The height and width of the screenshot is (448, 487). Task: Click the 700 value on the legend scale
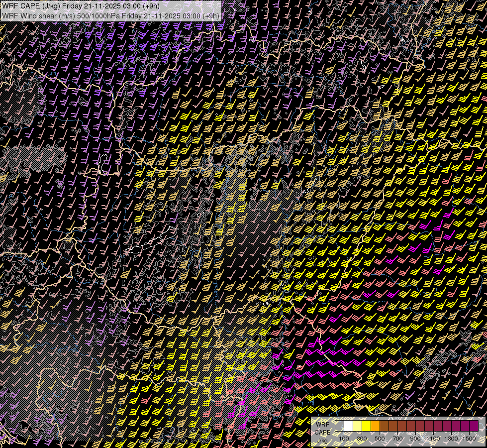(398, 439)
